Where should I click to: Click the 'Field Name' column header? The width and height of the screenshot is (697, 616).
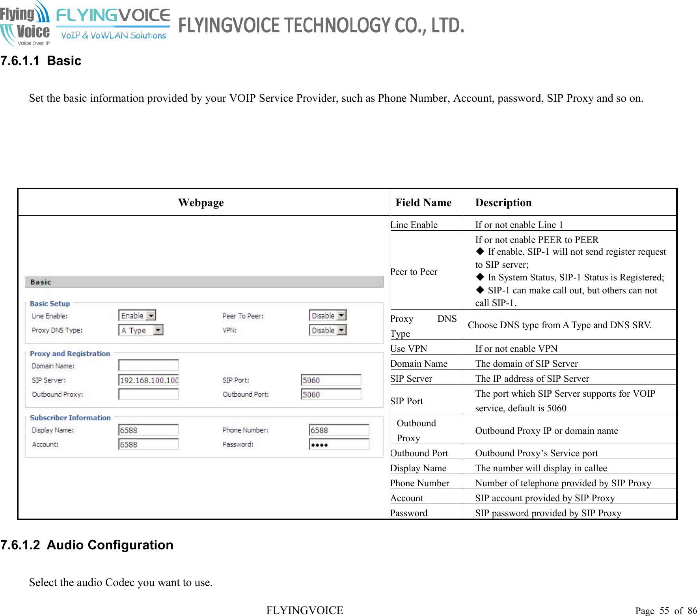tap(423, 202)
